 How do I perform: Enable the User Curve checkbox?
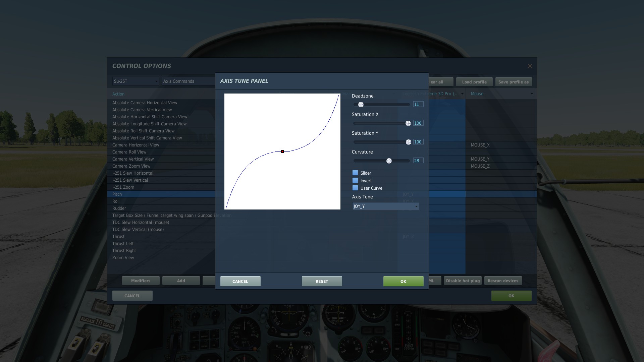[x=355, y=188]
